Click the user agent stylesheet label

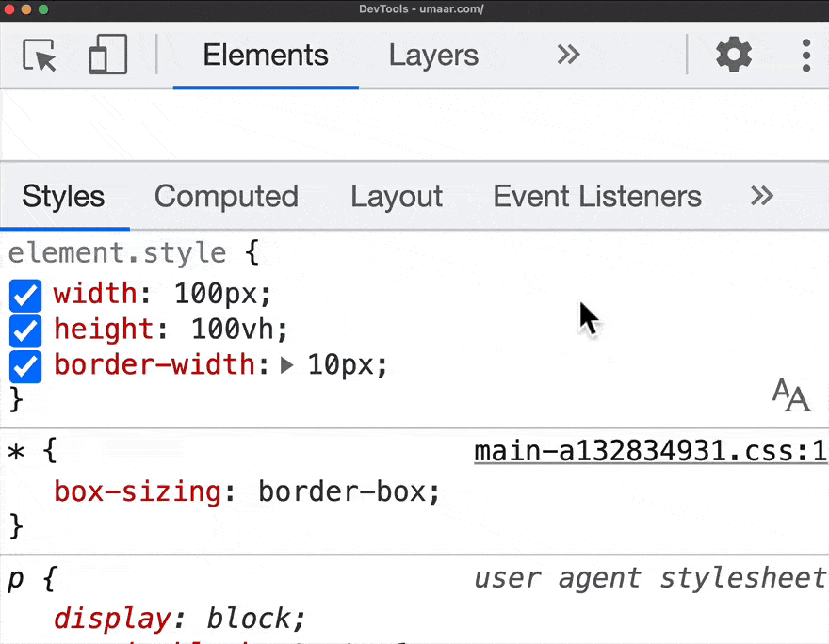(650, 578)
